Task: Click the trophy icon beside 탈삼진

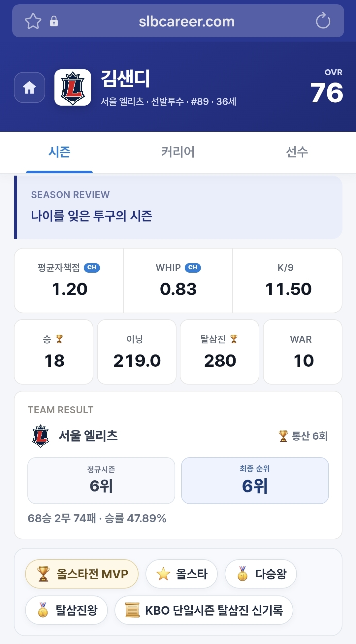Action: [234, 339]
